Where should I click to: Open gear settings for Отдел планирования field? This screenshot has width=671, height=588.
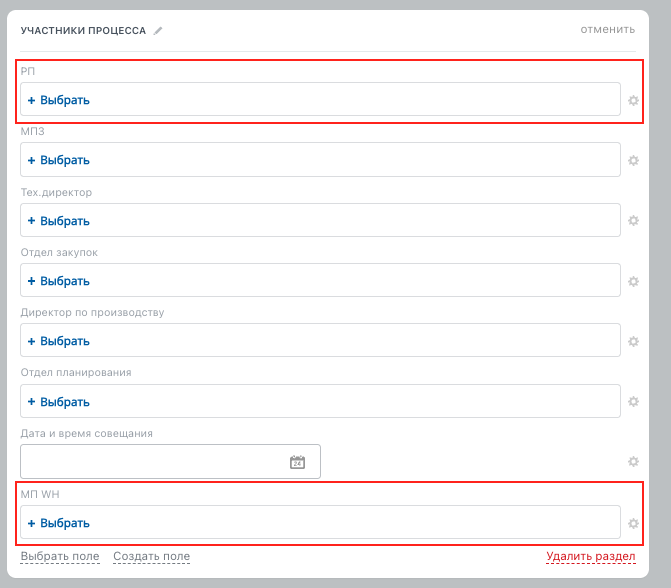[x=633, y=402]
